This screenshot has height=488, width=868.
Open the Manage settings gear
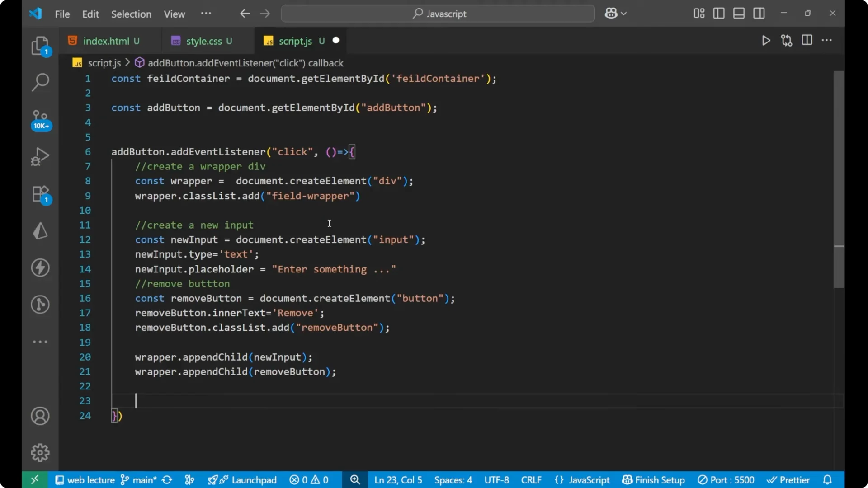40,452
